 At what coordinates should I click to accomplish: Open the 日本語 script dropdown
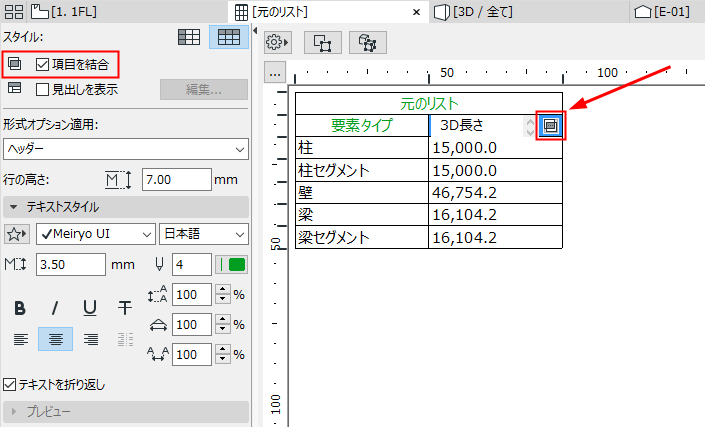(x=204, y=234)
